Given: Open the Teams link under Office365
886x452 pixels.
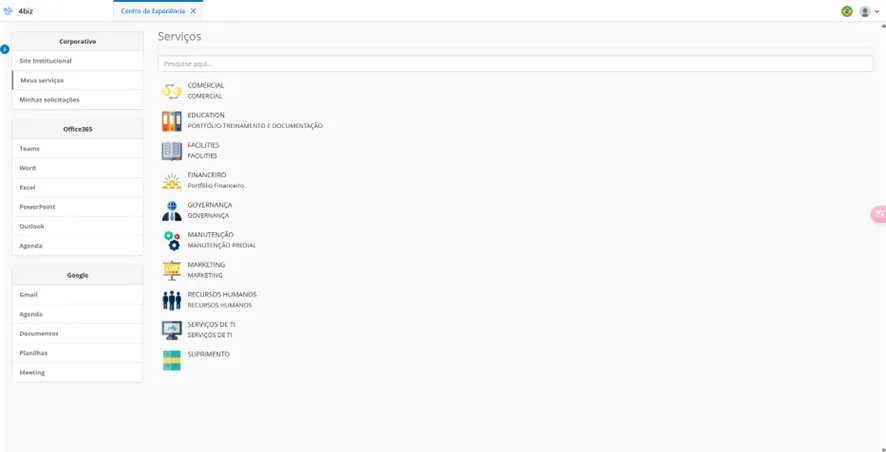Looking at the screenshot, I should tap(77, 149).
